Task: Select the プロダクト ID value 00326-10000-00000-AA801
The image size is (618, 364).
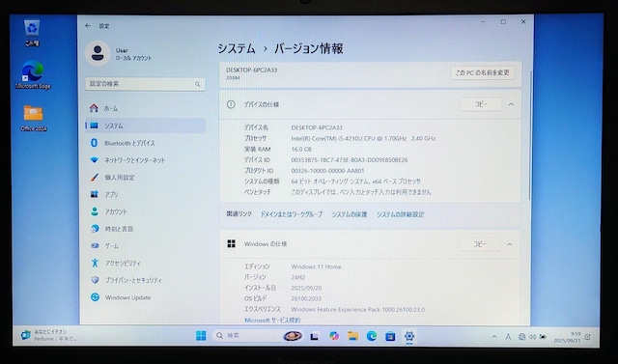Action: click(x=327, y=171)
